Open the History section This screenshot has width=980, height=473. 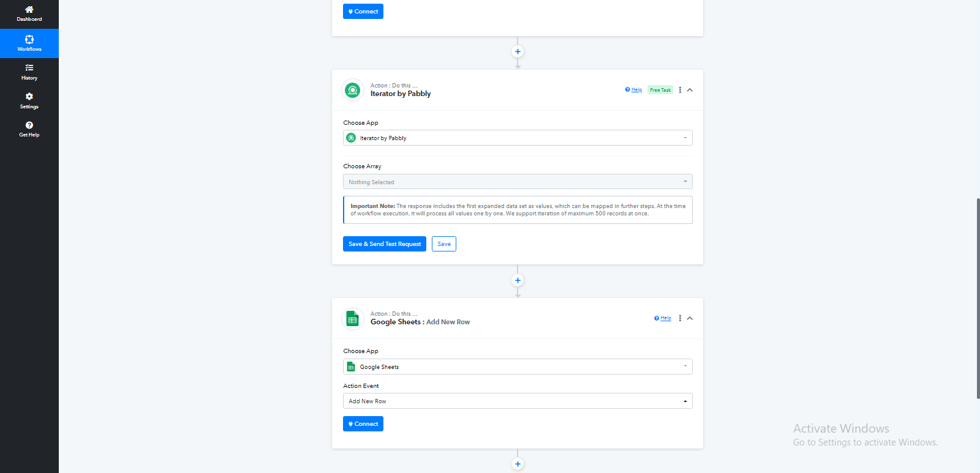pyautogui.click(x=29, y=72)
